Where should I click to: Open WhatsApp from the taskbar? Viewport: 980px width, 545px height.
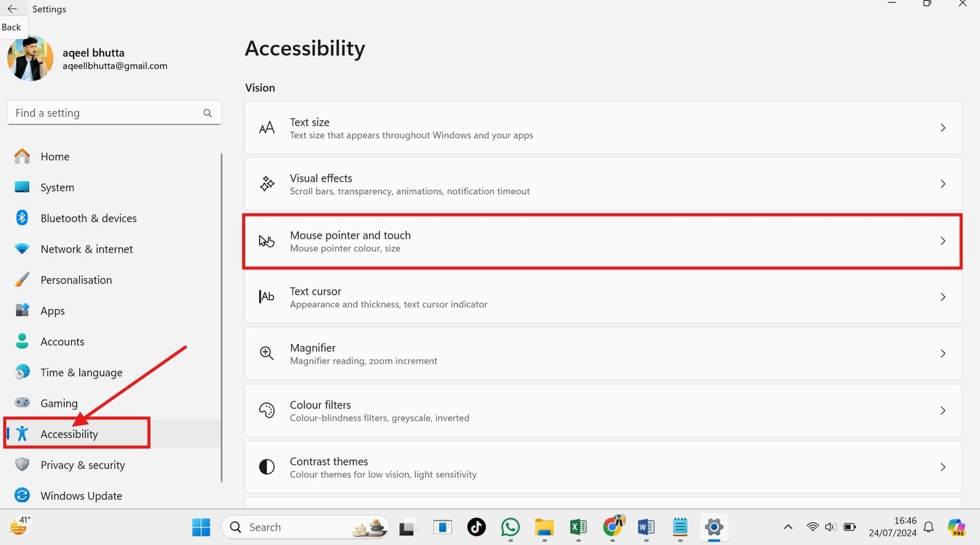[510, 527]
